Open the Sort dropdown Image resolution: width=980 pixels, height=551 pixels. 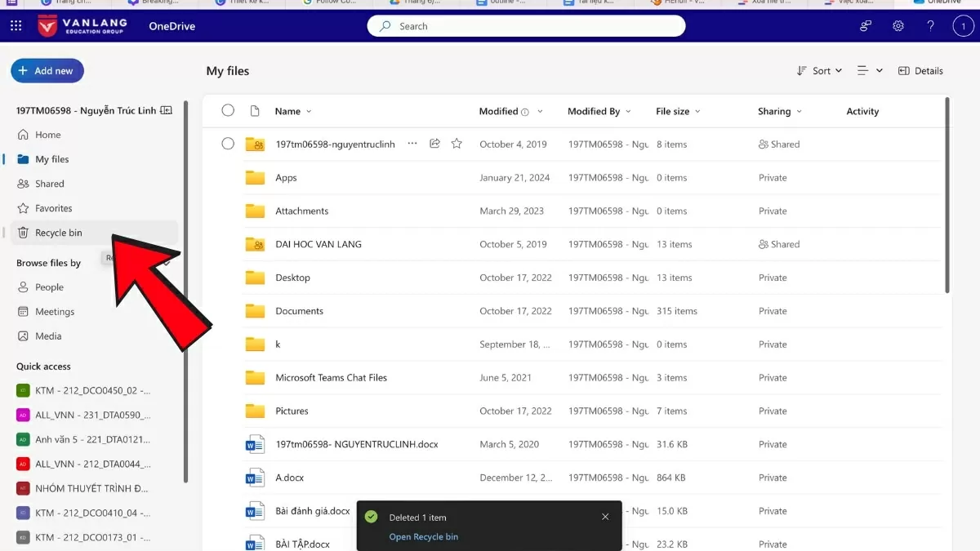819,71
